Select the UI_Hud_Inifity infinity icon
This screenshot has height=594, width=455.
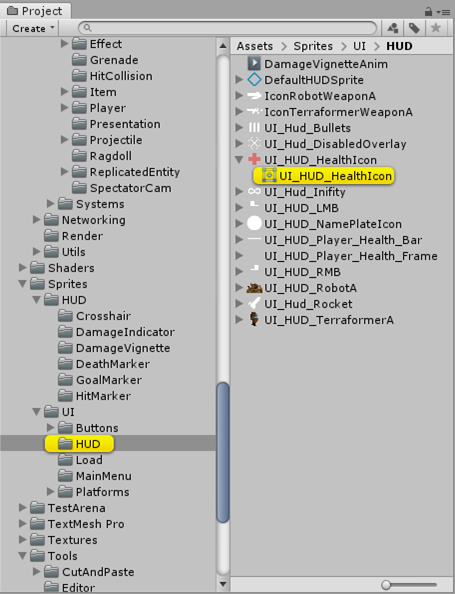point(254,192)
